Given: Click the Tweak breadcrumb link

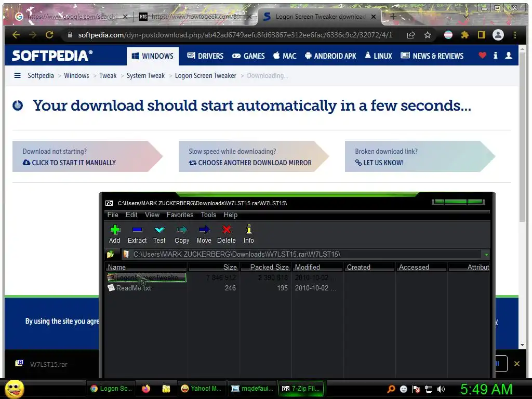Looking at the screenshot, I should click(x=108, y=76).
